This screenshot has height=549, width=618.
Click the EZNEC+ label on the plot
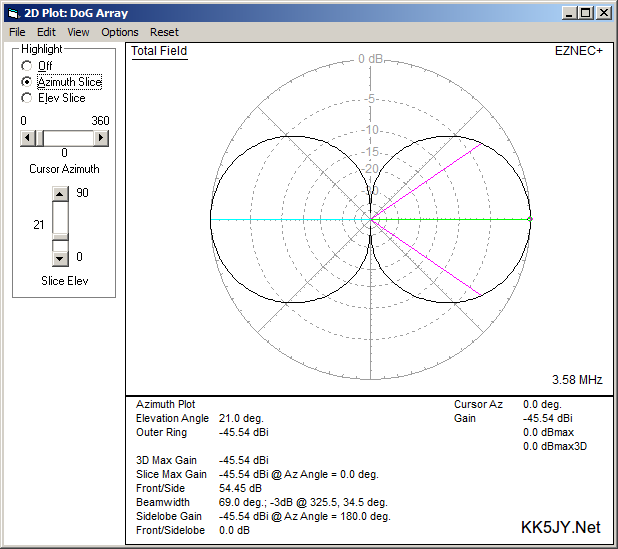(579, 51)
